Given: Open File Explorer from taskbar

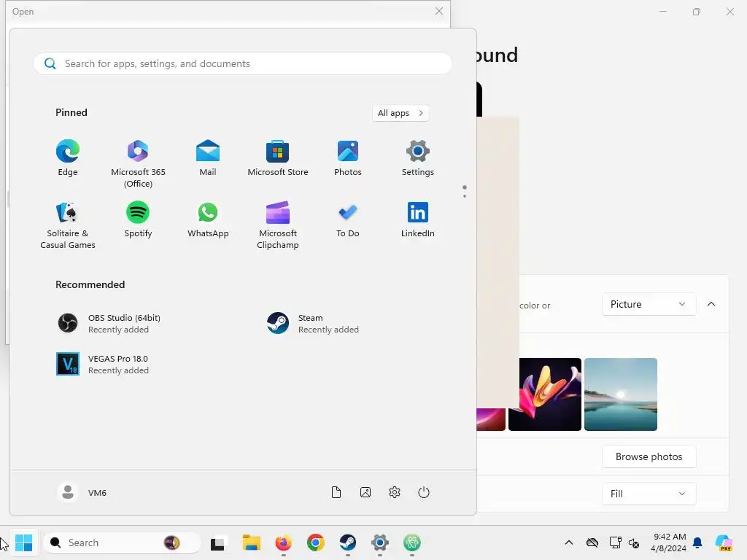Looking at the screenshot, I should point(251,542).
